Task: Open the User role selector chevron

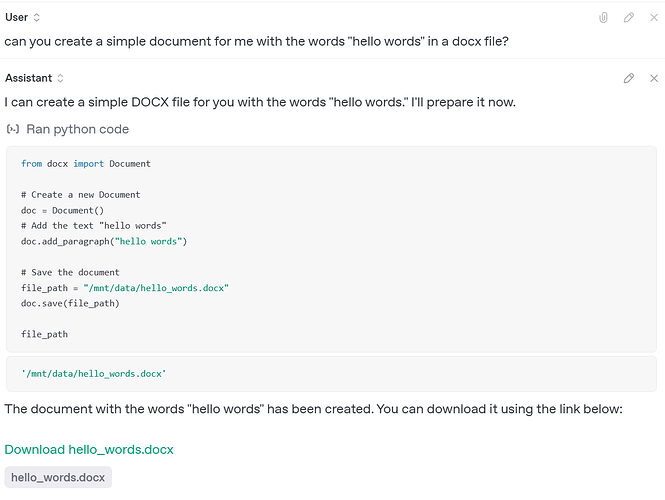Action: [x=37, y=18]
